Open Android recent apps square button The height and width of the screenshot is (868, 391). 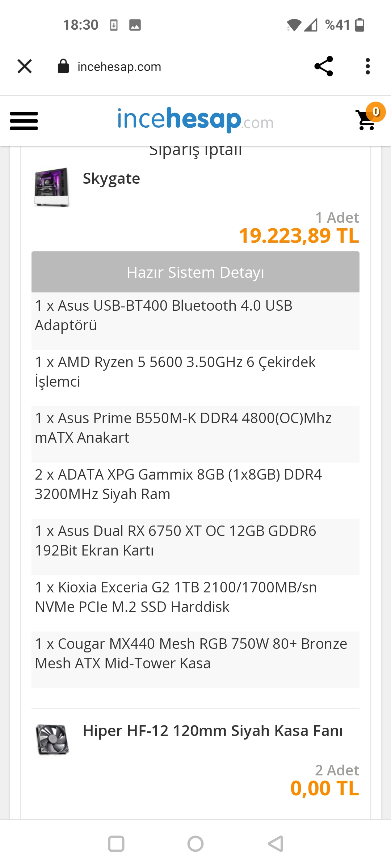(x=116, y=844)
